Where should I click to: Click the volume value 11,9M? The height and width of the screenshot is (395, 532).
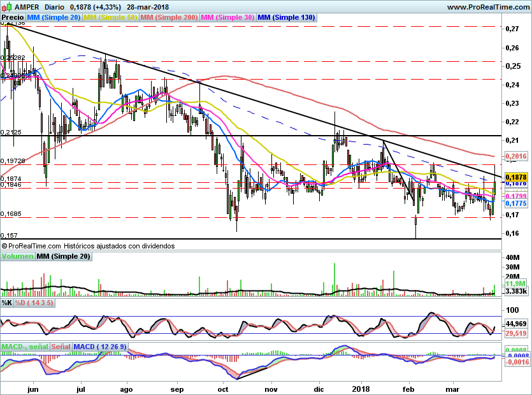[x=515, y=284]
